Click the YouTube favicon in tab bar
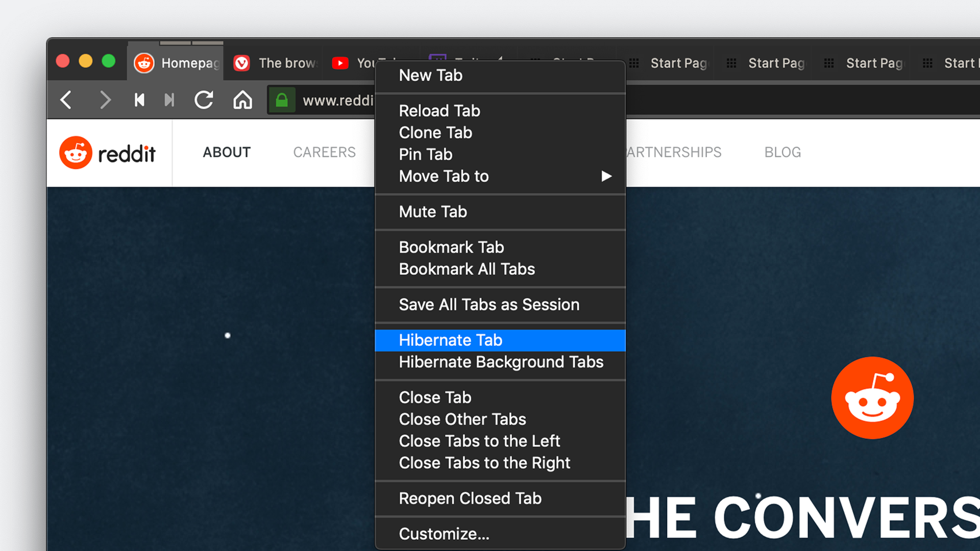 click(340, 63)
